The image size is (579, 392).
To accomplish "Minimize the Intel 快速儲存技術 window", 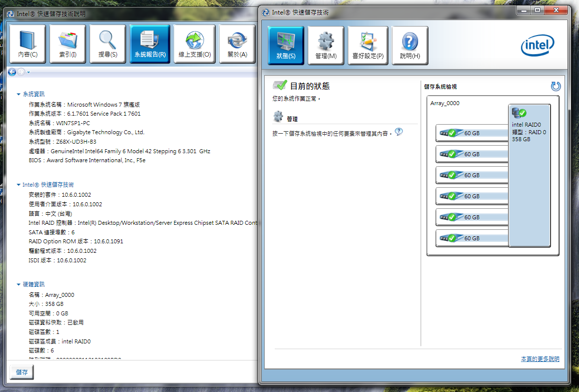I will point(524,11).
